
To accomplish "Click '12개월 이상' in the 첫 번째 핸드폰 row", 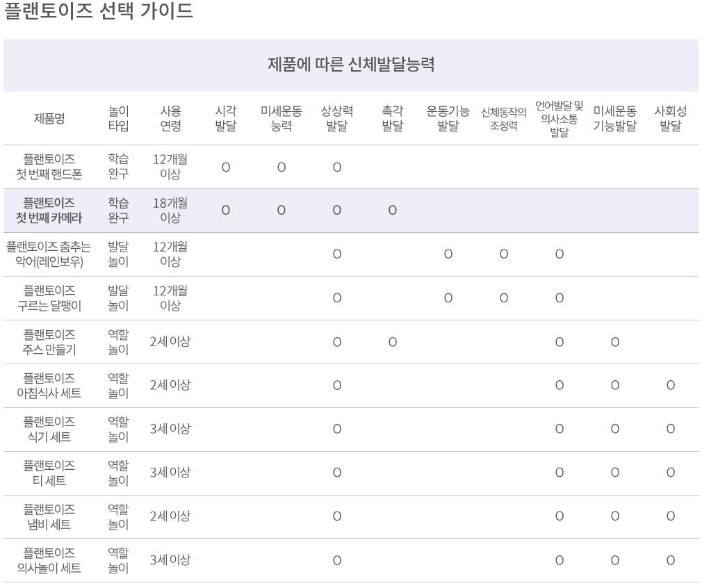I will pyautogui.click(x=170, y=167).
